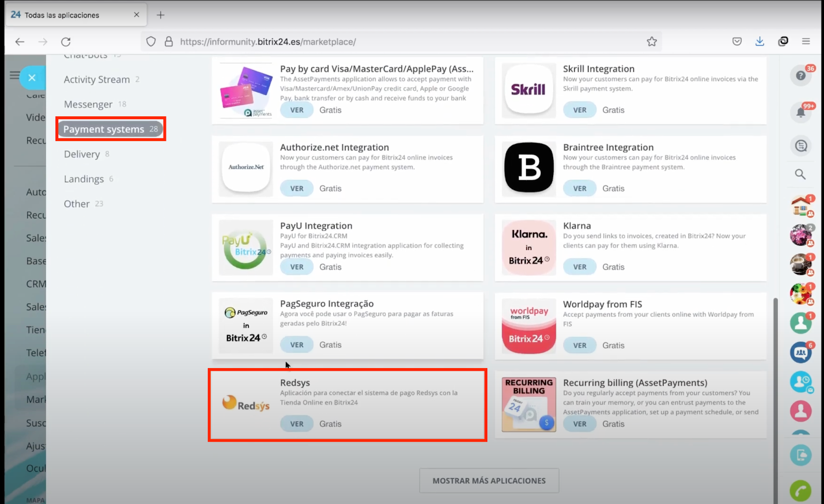
Task: Open Recurring billing (AssetPayments) title
Action: (x=635, y=383)
